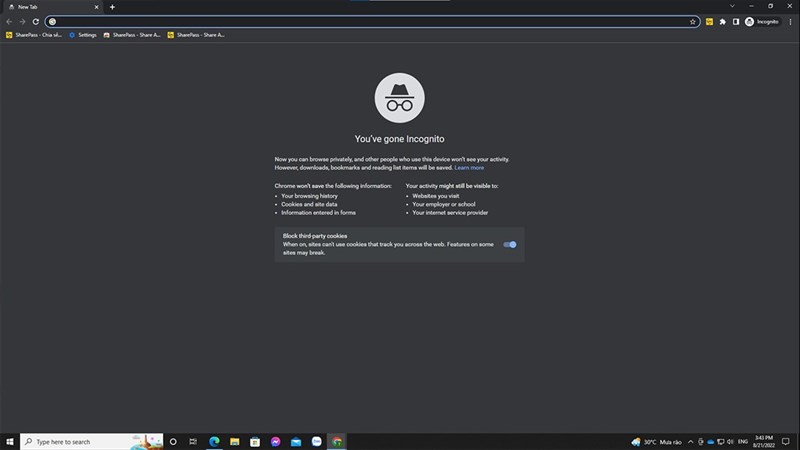Follow the Learn more link
Viewport: 800px width, 450px height.
tap(469, 168)
